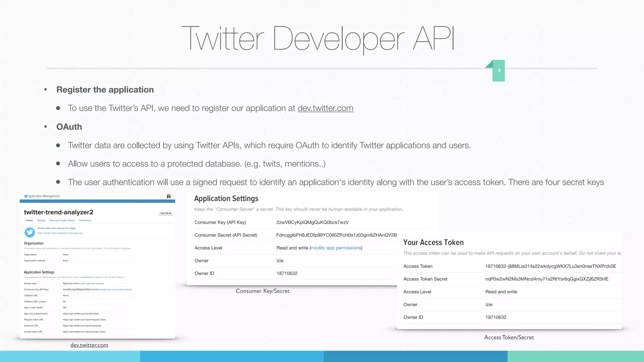644x362 pixels.
Task: Click dev.twitter.com caption under the screenshot
Action: (x=89, y=345)
